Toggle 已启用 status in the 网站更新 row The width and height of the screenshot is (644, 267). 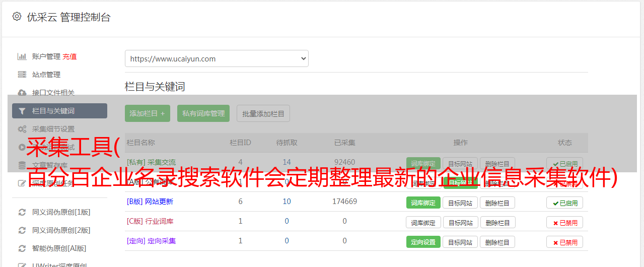(x=565, y=203)
